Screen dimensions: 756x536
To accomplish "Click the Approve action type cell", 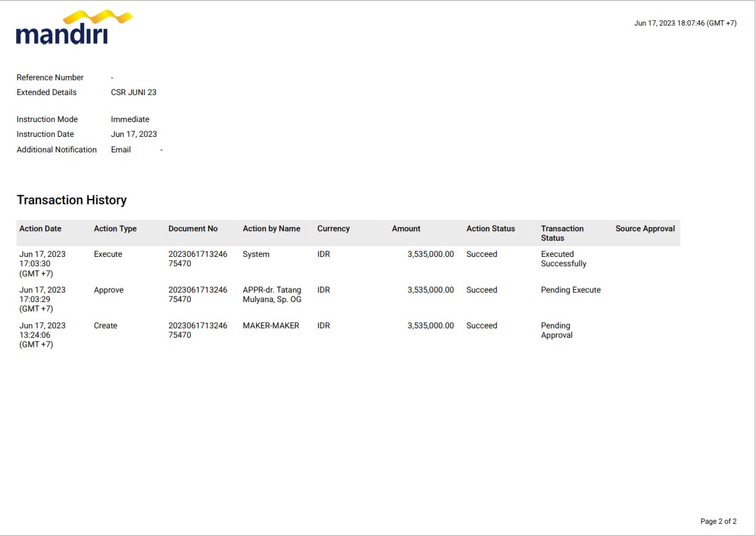I will click(x=108, y=290).
